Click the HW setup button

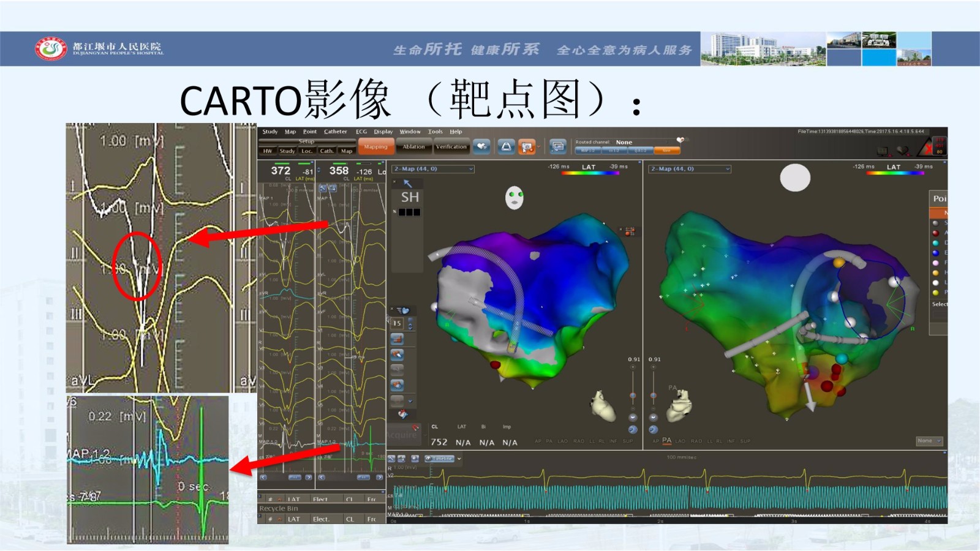pos(268,151)
